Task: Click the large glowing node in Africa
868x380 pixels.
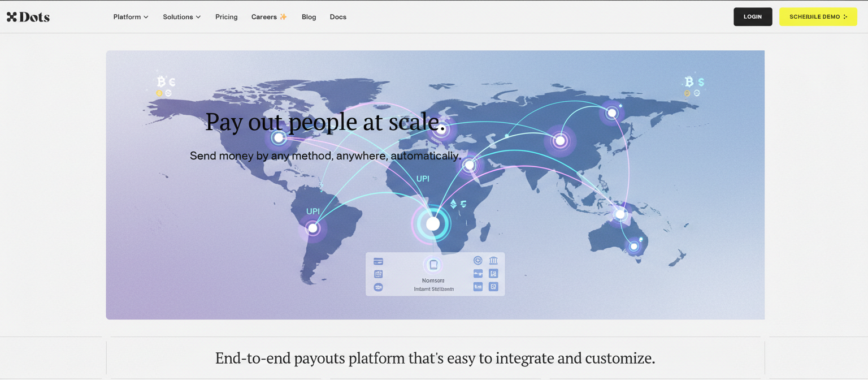Action: click(x=433, y=224)
